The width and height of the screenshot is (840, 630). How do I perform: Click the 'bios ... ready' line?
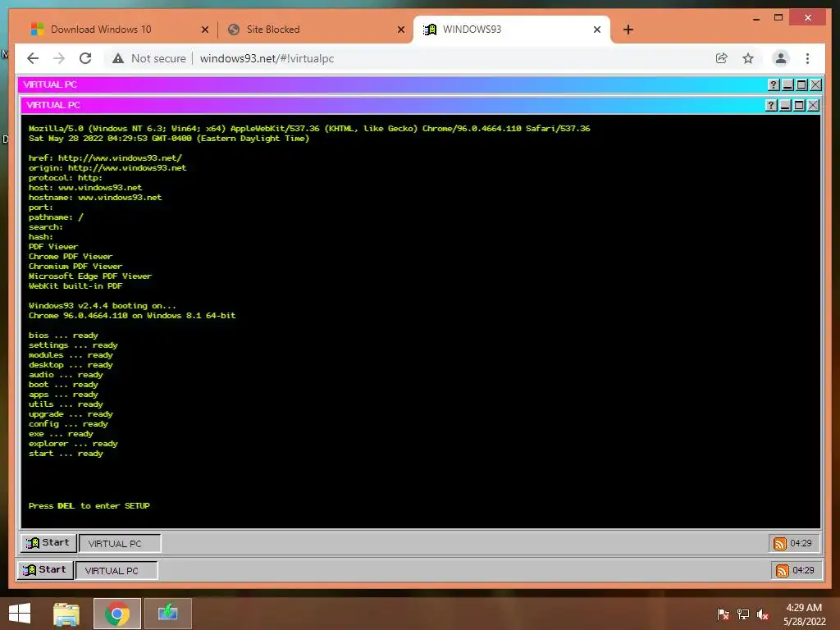(63, 336)
